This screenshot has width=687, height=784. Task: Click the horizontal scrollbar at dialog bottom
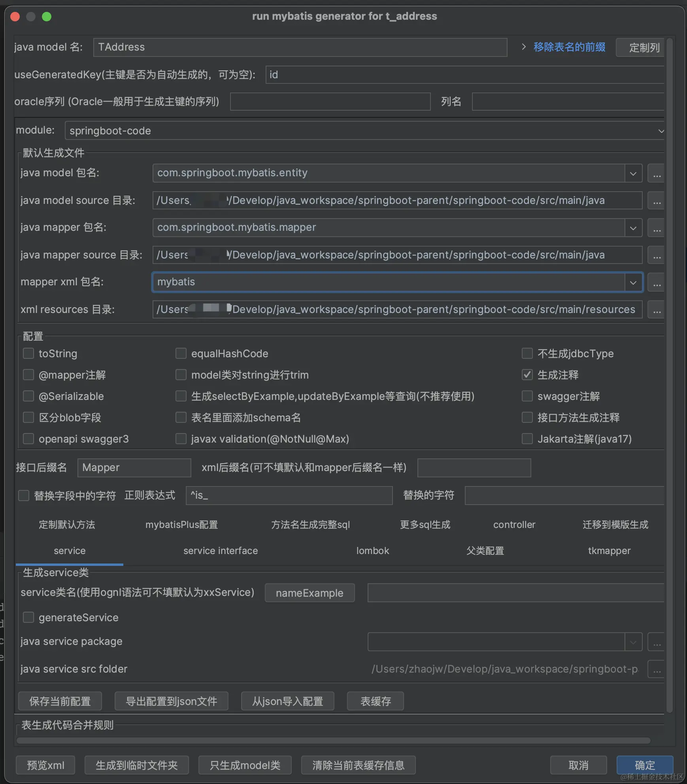tap(334, 740)
